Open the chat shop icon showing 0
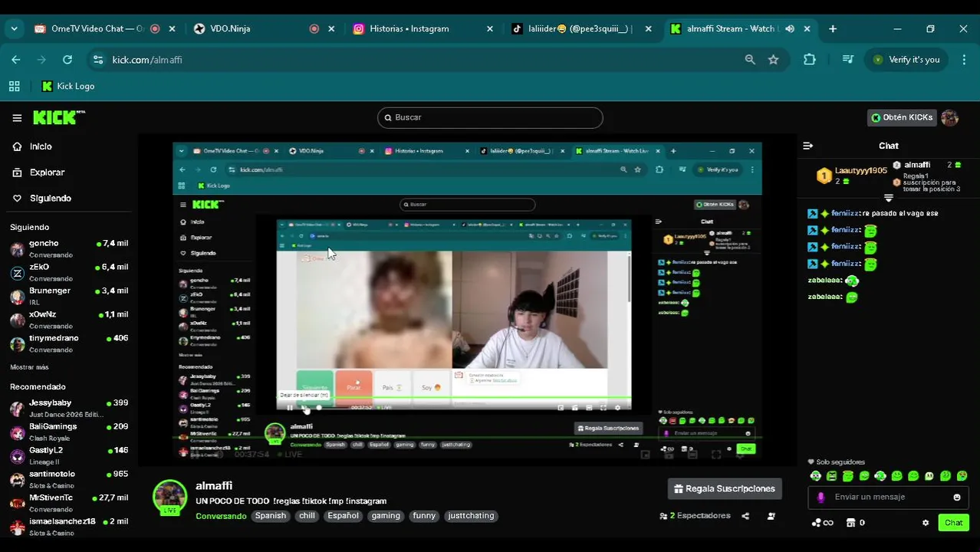 coord(855,523)
